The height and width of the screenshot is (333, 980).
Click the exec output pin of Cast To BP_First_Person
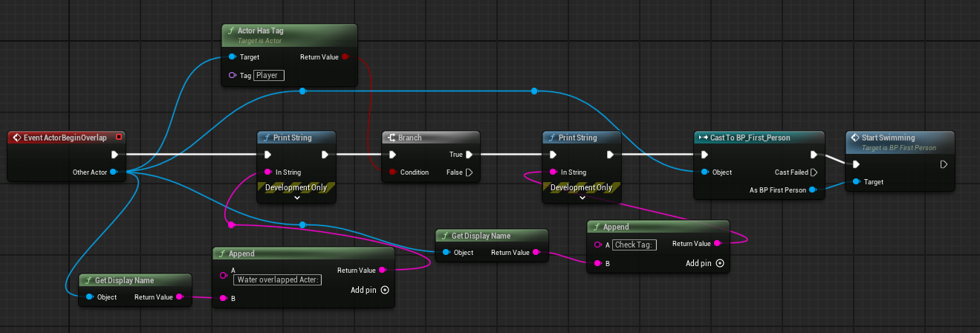[x=814, y=155]
